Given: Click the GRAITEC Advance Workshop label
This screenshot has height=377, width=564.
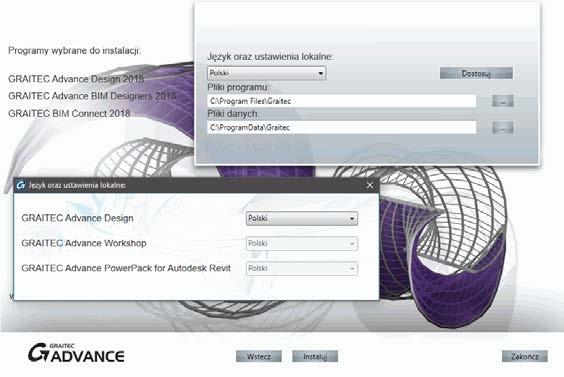Looking at the screenshot, I should pyautogui.click(x=84, y=243).
